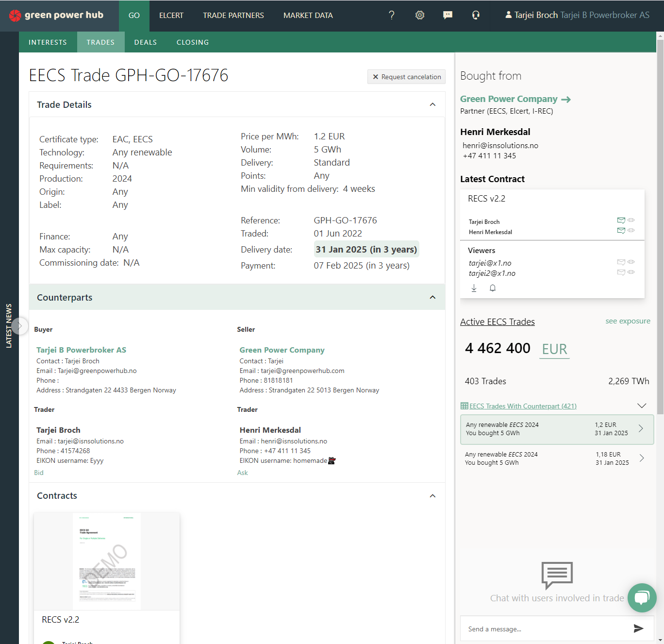Click the headset support icon

[x=476, y=16]
